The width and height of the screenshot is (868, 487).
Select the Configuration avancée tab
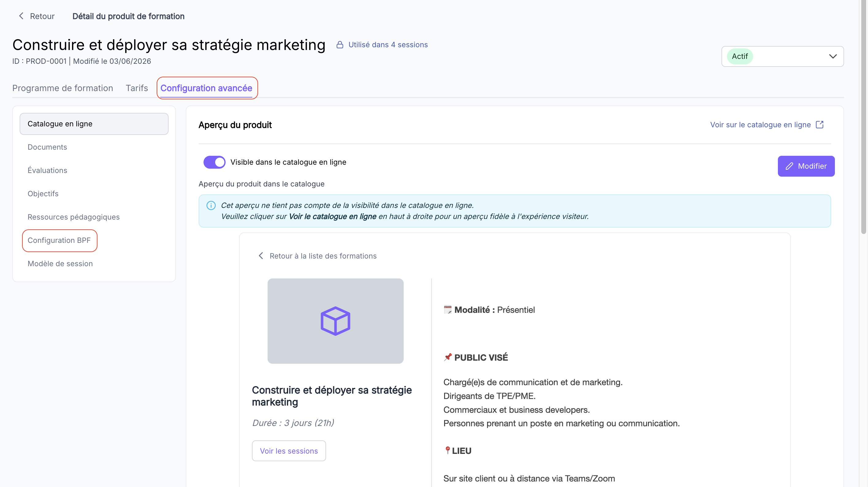click(x=206, y=88)
